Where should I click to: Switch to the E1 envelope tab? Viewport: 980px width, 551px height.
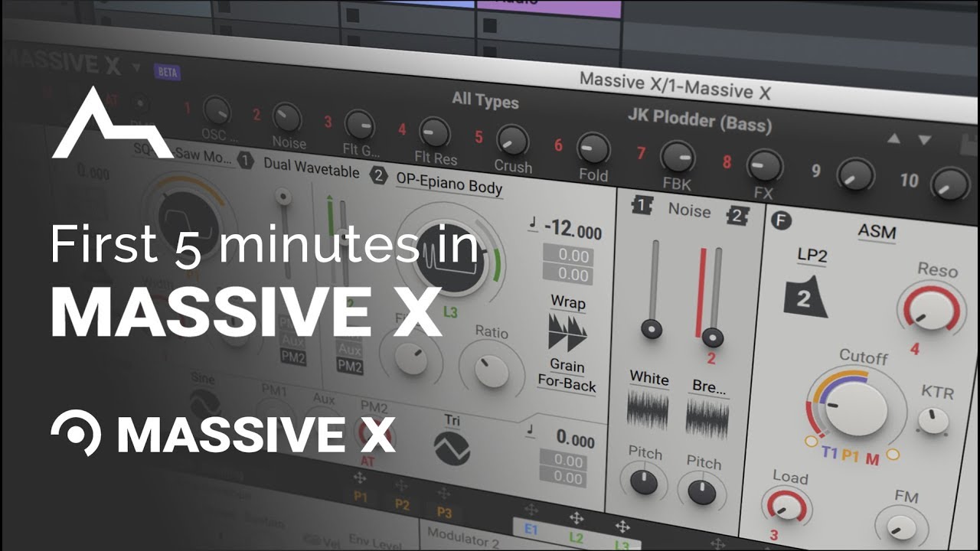531,530
